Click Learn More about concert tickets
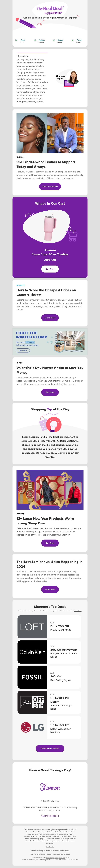The width and height of the screenshot is (100, 868). point(50,318)
